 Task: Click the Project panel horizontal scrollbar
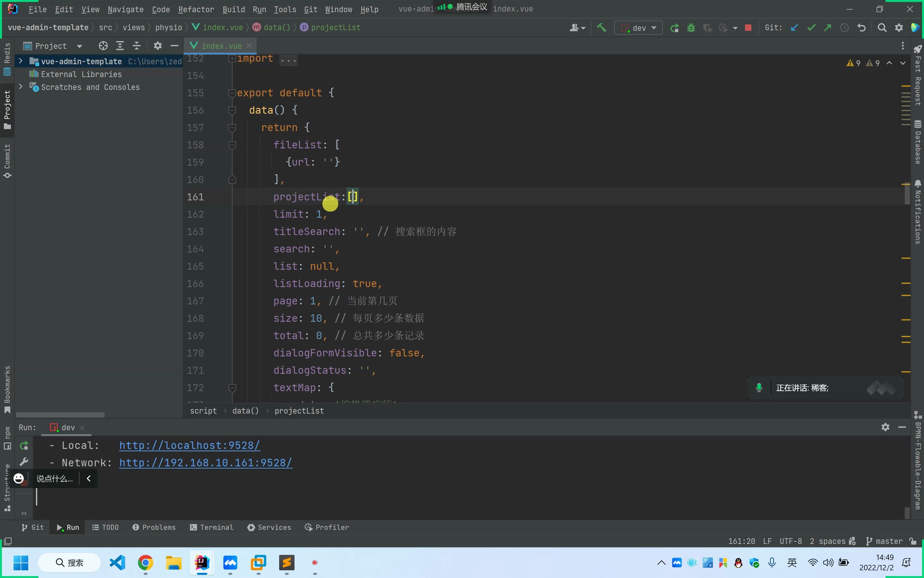pyautogui.click(x=60, y=415)
